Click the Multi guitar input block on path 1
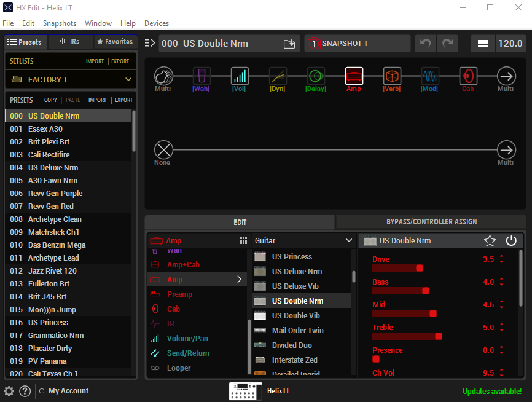Viewport: 532px width, 402px height. (163, 76)
